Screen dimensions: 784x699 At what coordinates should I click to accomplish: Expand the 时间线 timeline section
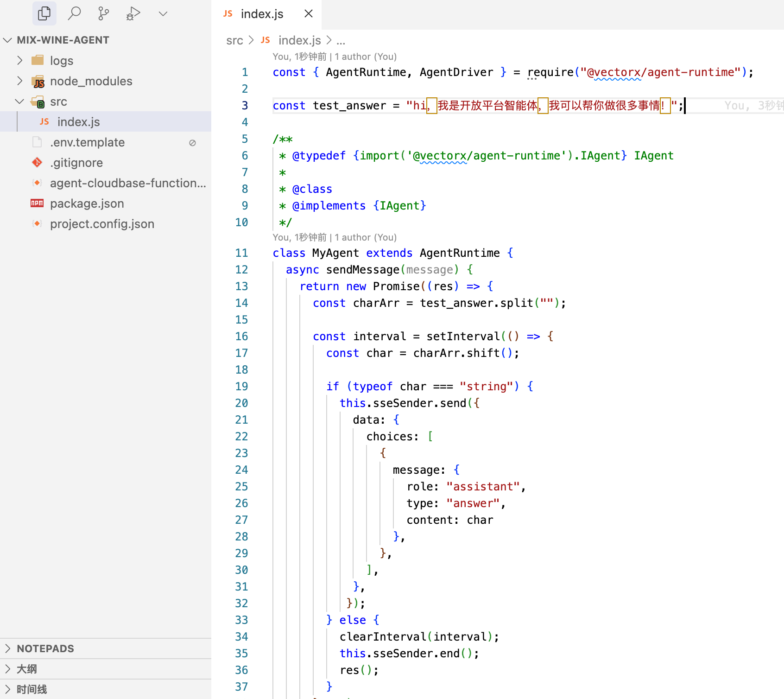106,689
